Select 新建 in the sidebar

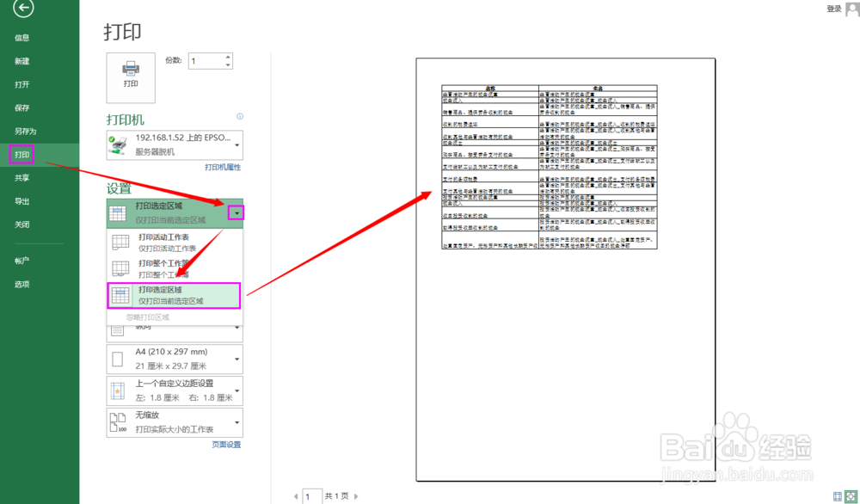(x=22, y=61)
